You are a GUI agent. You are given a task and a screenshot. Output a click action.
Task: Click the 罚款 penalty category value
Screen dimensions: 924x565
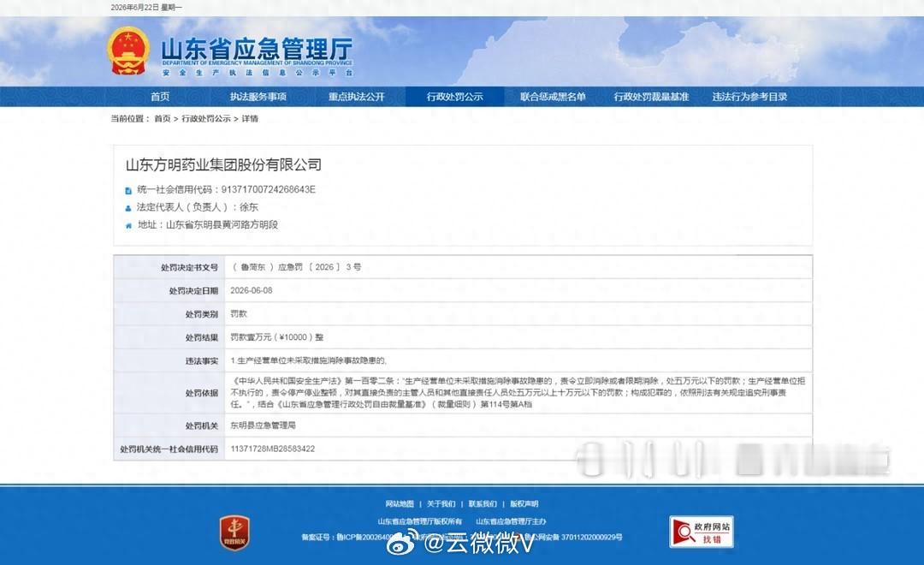click(239, 314)
